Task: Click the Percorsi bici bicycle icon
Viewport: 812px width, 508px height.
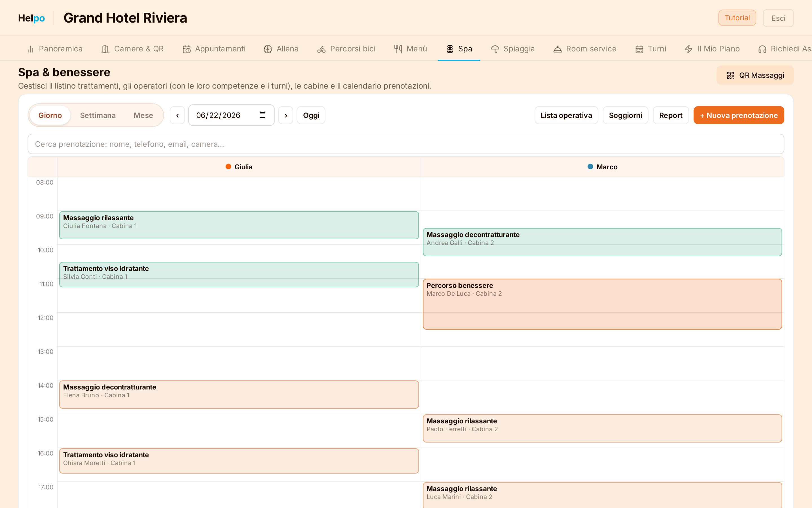Action: click(321, 49)
